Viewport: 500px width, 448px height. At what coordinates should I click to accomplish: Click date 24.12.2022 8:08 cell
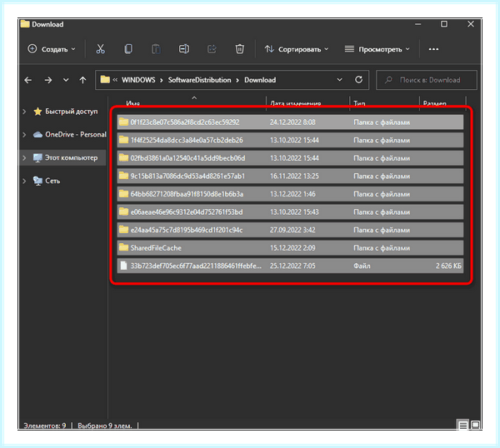[x=292, y=122]
